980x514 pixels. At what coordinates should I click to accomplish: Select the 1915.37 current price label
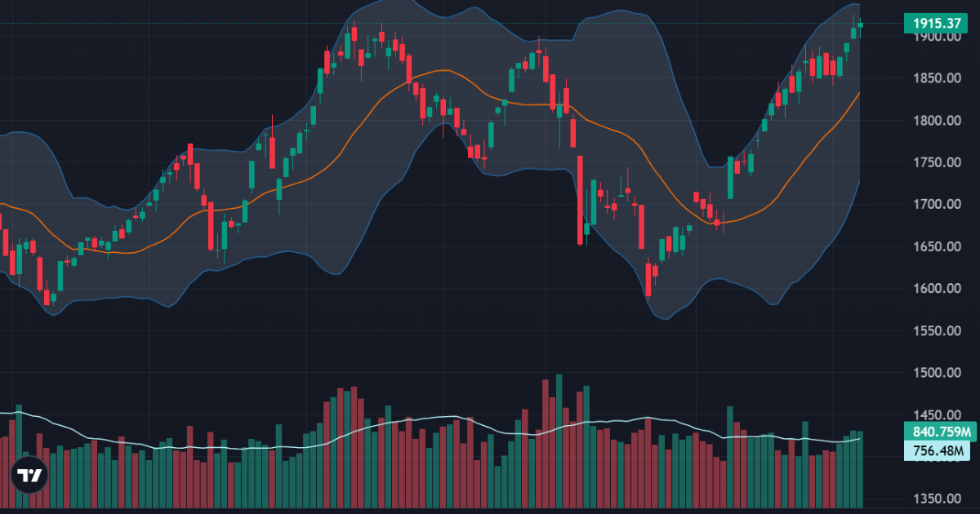(x=937, y=24)
